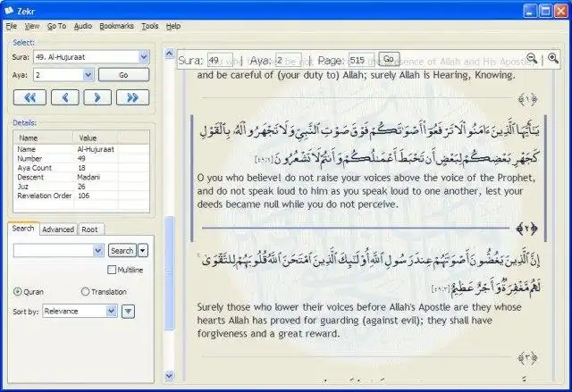Click aya 3 end marker ornament
This screenshot has height=392, width=572.
point(527,358)
